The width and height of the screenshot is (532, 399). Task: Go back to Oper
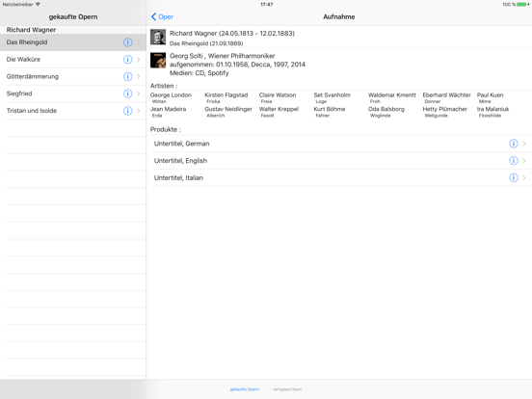point(162,16)
